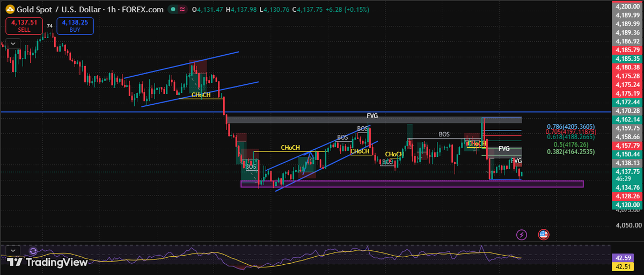Select the 0.786(4205.3605) Fibonacci label
This screenshot has height=275, width=644.
[570, 126]
